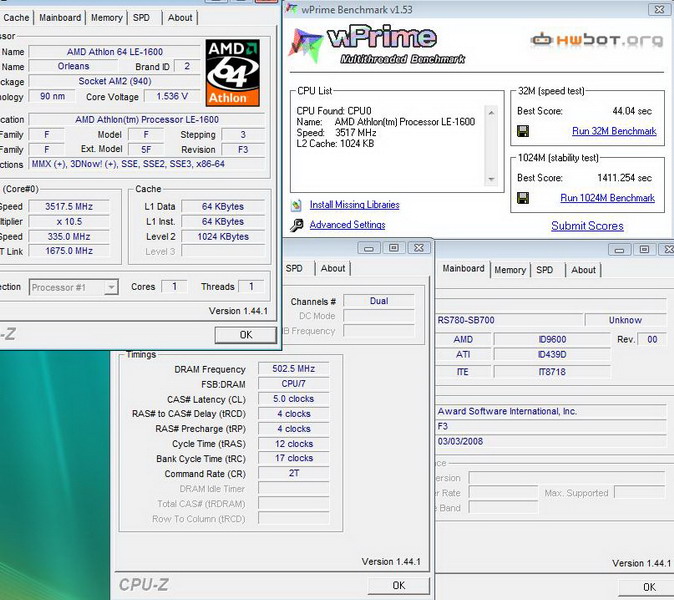
Task: Minimize the memory timings CPU-Z window
Action: pyautogui.click(x=369, y=248)
